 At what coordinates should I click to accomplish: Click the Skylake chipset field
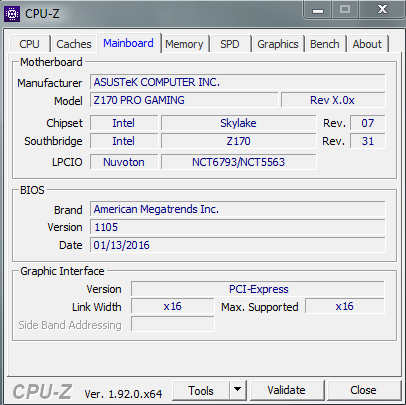pos(239,123)
